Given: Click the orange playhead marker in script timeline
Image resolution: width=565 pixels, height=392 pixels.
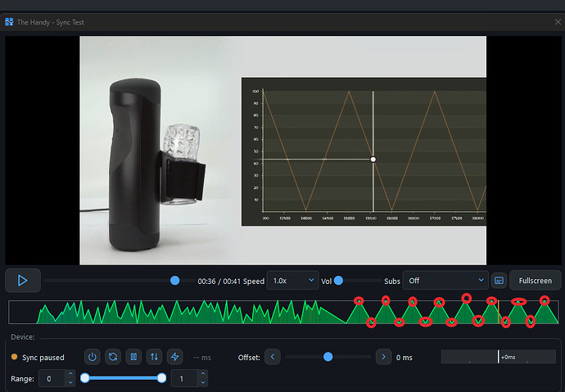Looking at the screenshot, I should coord(499,313).
